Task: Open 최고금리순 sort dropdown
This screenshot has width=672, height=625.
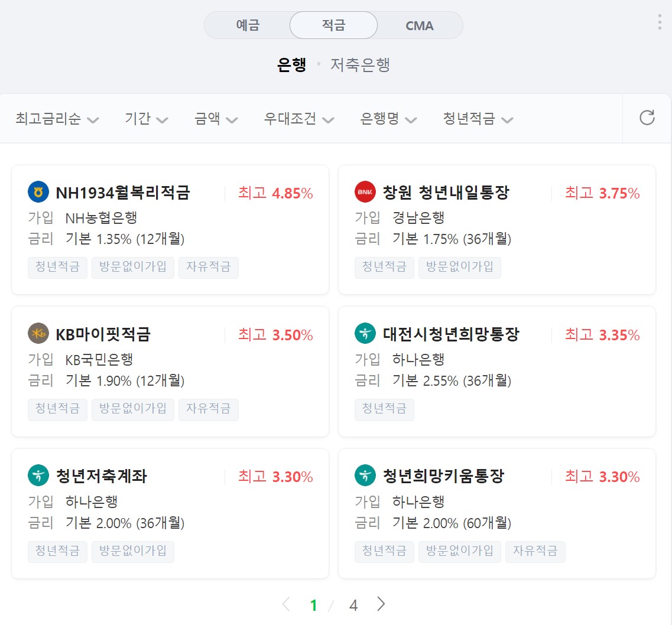Action: tap(57, 119)
